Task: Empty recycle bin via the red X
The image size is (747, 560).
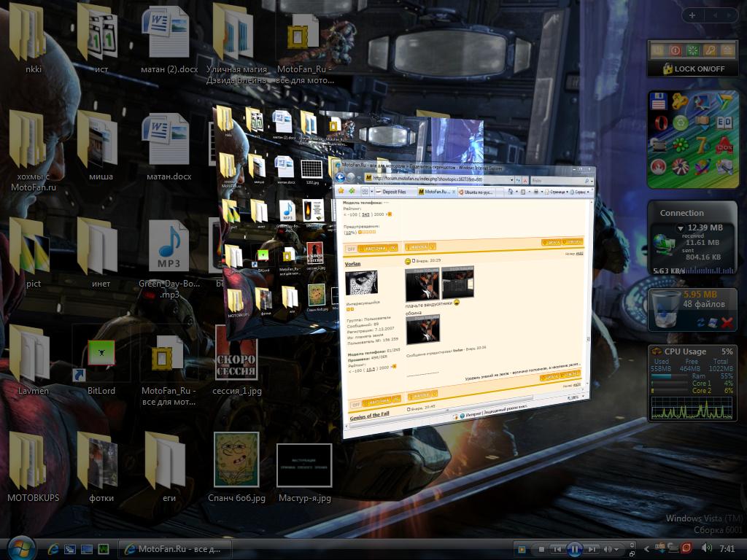Action: [727, 323]
